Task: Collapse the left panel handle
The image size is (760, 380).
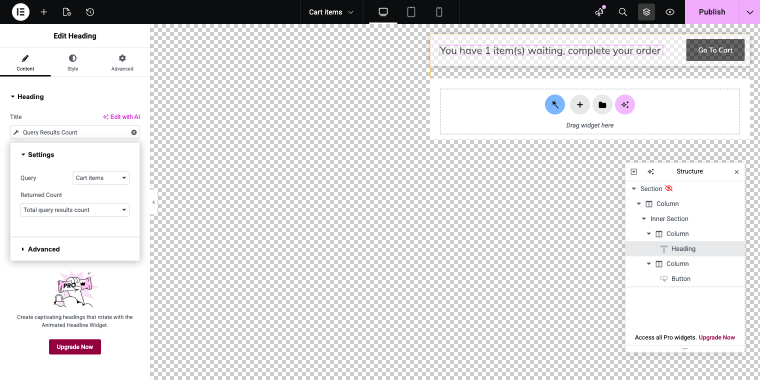Action: (153, 202)
